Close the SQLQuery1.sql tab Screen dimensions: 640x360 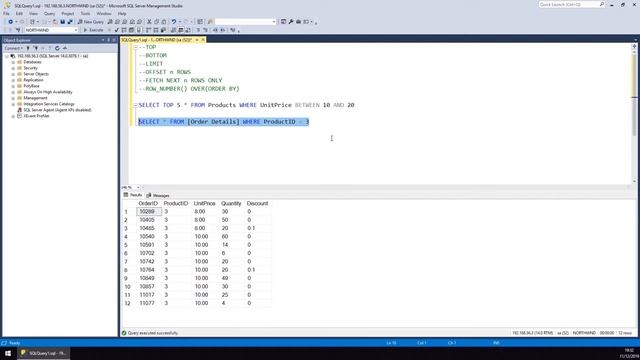point(203,40)
